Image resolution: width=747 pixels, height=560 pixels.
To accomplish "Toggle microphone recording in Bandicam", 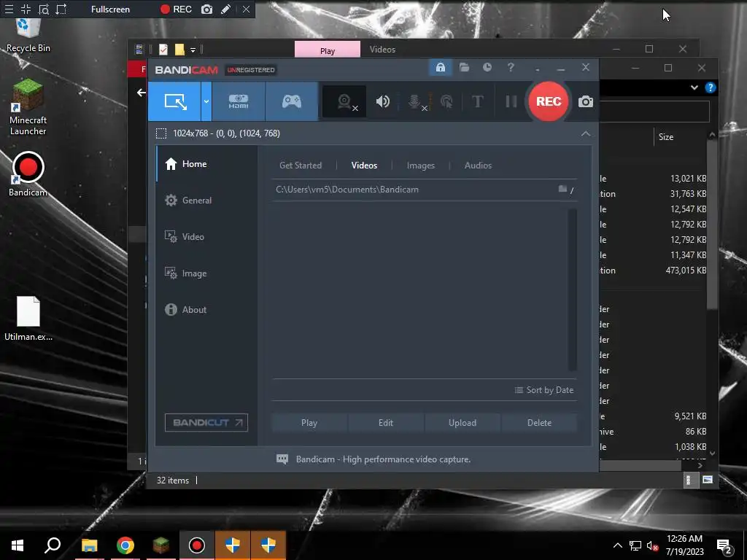I will click(415, 101).
